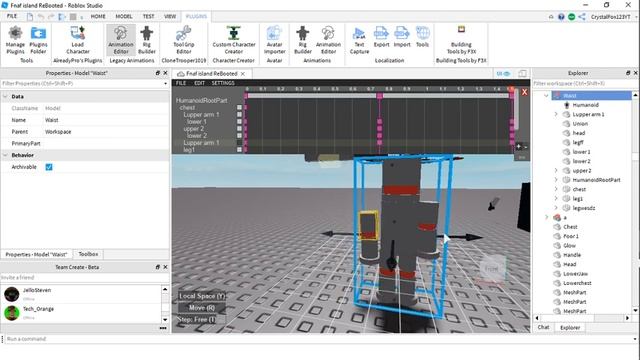This screenshot has width=640, height=360.
Task: Toggle the first Lupper arm 1 track checkbox
Action: pyautogui.click(x=240, y=114)
